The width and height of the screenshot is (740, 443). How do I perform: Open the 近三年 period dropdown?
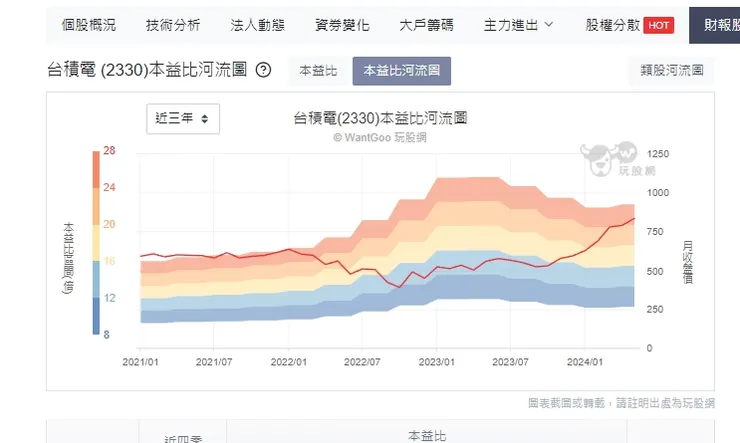[x=183, y=118]
